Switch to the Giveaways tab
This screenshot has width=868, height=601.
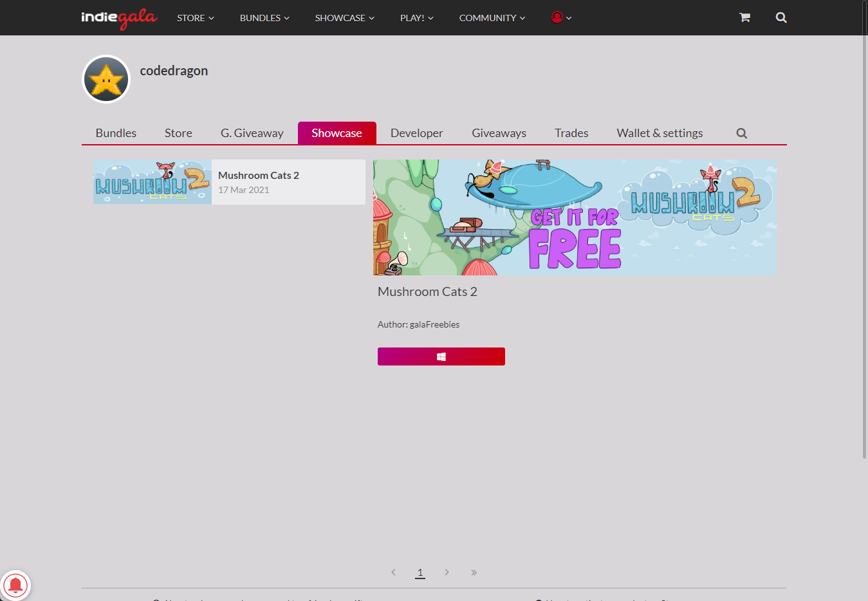coord(499,133)
